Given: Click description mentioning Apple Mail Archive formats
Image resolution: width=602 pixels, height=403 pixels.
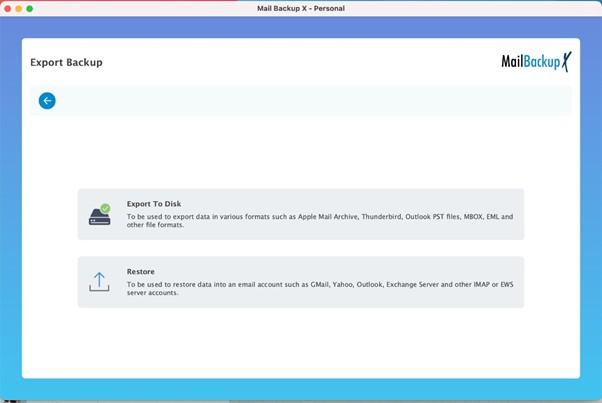Looking at the screenshot, I should (x=320, y=221).
